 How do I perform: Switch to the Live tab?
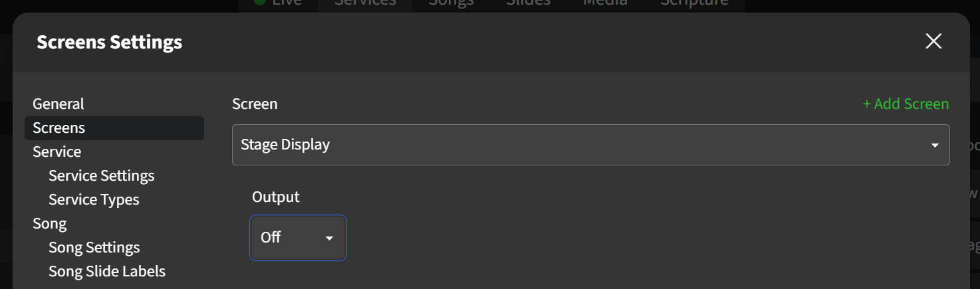(279, 3)
